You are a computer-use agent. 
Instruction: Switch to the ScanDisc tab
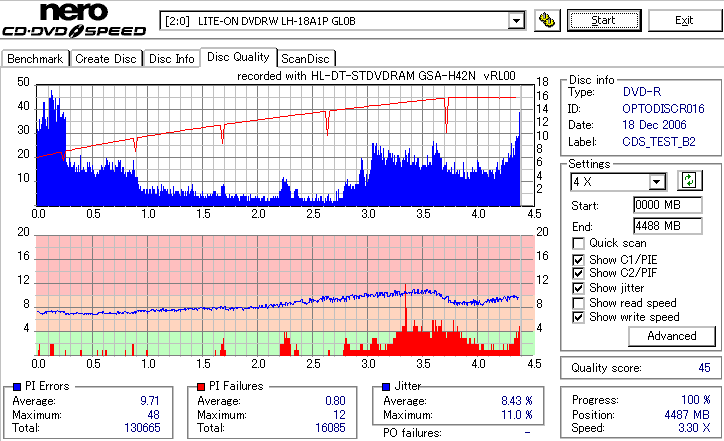pos(305,59)
